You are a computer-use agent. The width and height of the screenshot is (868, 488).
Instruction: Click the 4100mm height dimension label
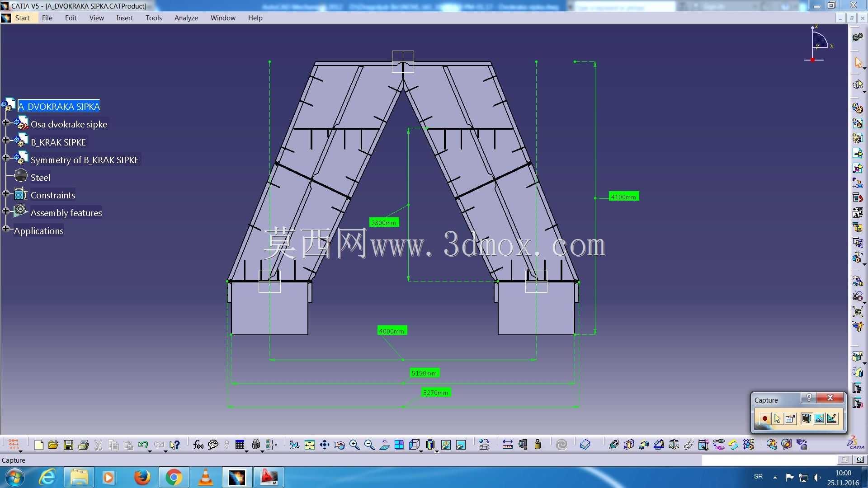tap(623, 197)
